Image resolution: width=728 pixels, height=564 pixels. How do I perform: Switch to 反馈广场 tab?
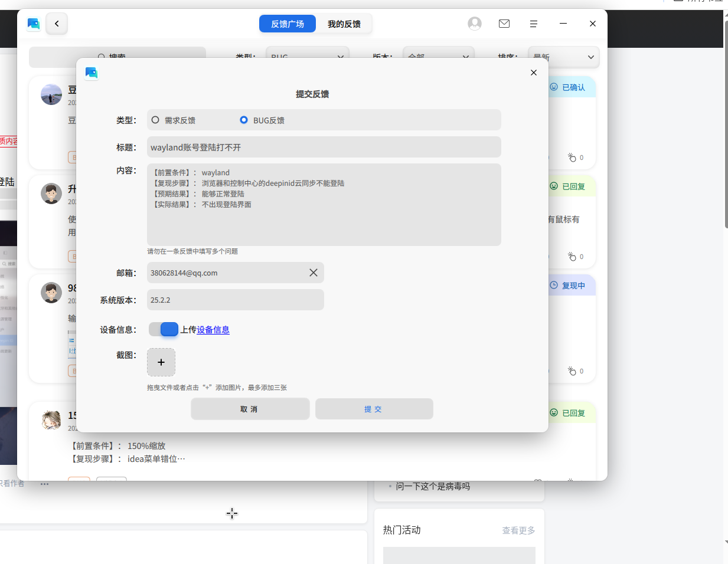(x=288, y=24)
